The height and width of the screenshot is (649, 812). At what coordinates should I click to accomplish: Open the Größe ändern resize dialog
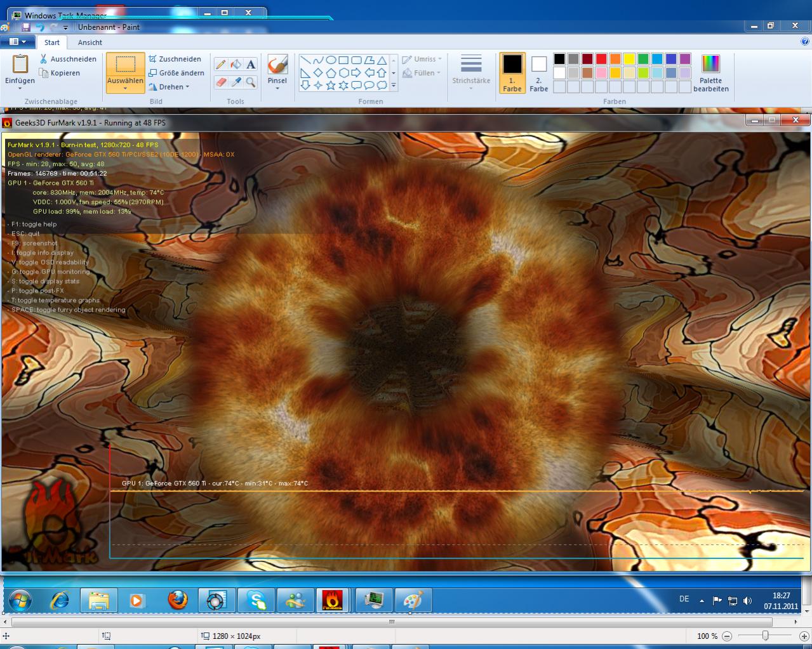(x=176, y=73)
